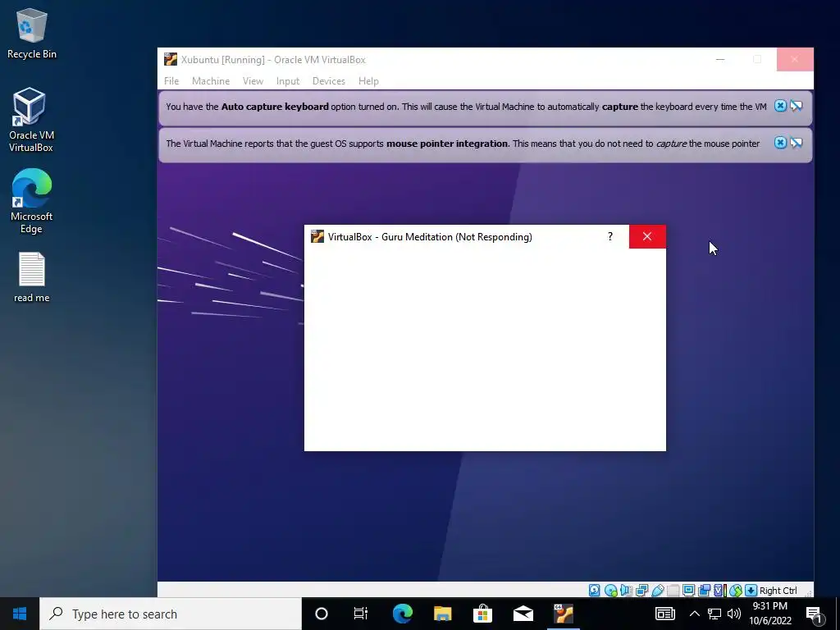Screen dimensions: 840x630
Task: Open Microsoft Store from the taskbar
Action: (x=482, y=614)
